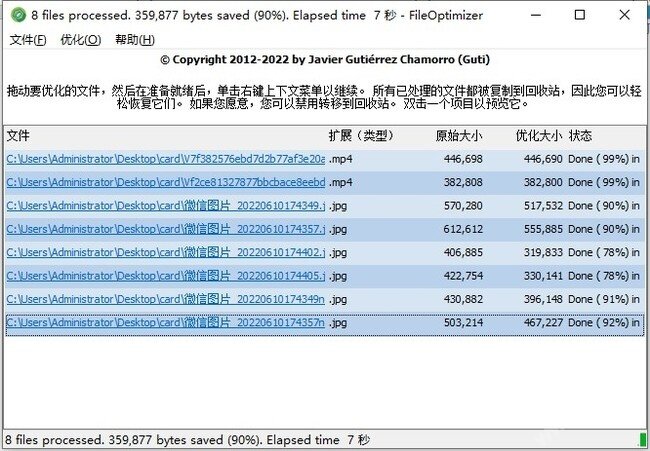
Task: Select original size cell 570,280
Action: coord(463,206)
